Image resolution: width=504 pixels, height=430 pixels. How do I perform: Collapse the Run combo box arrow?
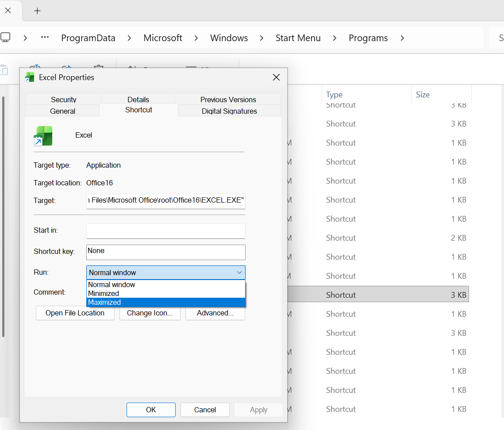click(x=239, y=273)
